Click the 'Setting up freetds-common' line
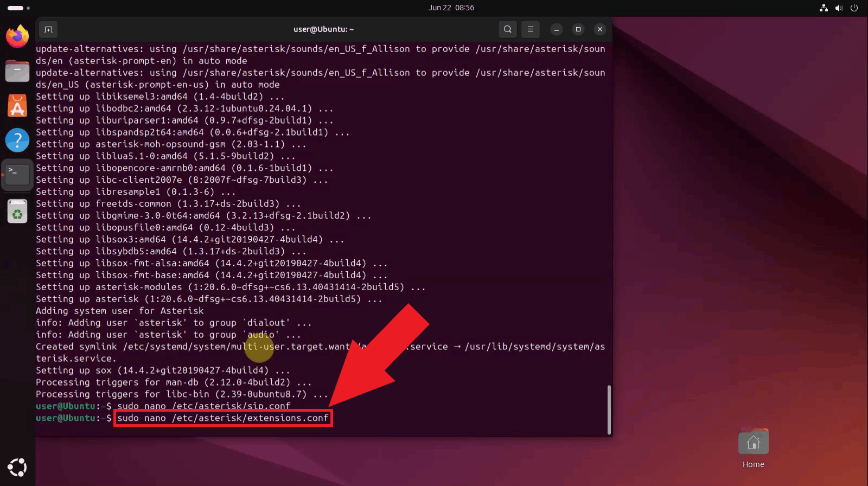 coord(168,204)
